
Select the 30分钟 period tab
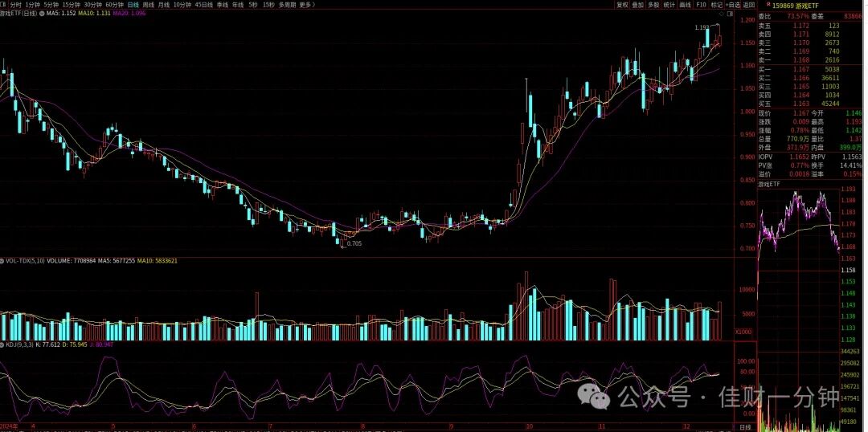click(x=93, y=5)
